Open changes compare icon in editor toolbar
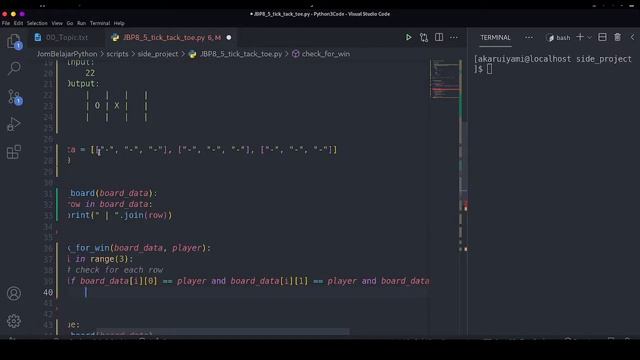The image size is (640, 360). [x=424, y=38]
